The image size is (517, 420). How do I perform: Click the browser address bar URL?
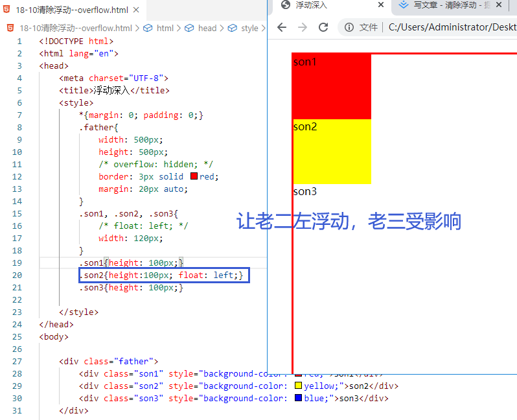point(452,27)
